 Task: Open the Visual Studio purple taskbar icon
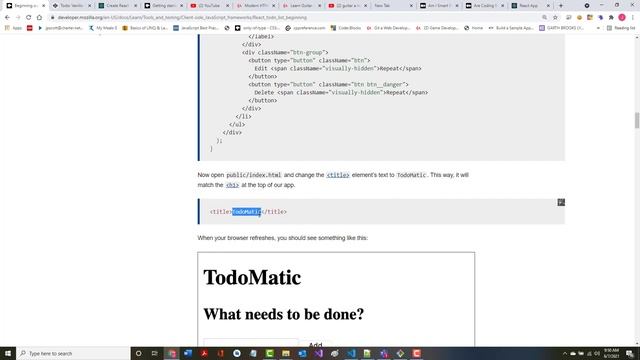pos(319,353)
